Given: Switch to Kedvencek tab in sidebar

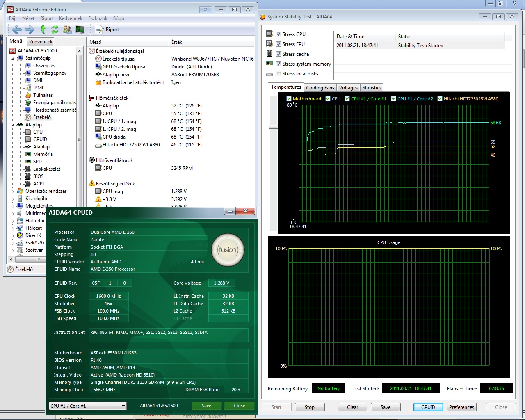Looking at the screenshot, I should 41,42.
